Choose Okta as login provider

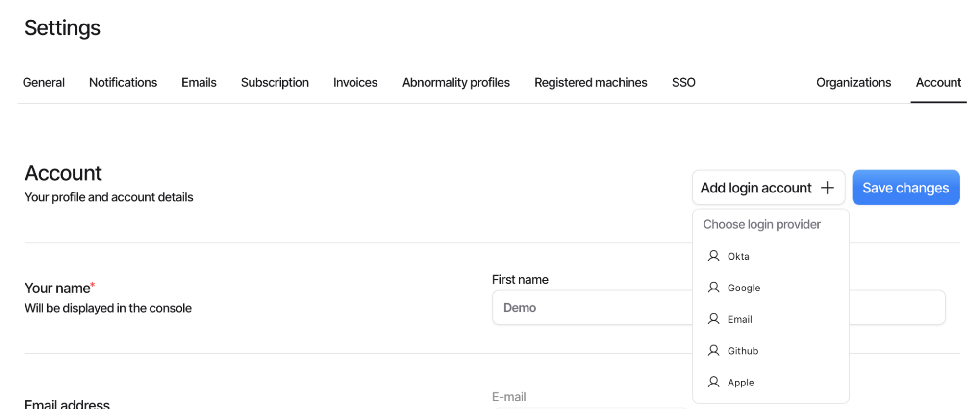point(738,256)
